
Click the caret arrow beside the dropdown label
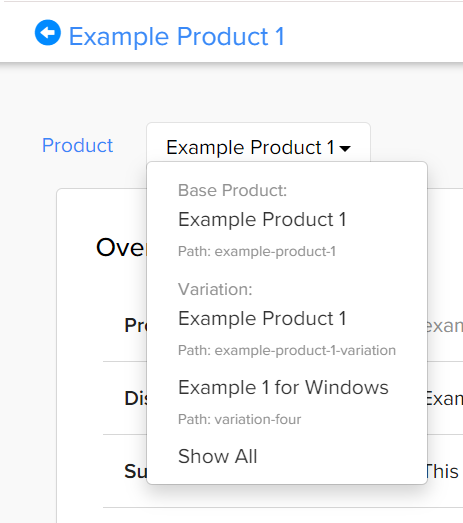click(x=345, y=148)
